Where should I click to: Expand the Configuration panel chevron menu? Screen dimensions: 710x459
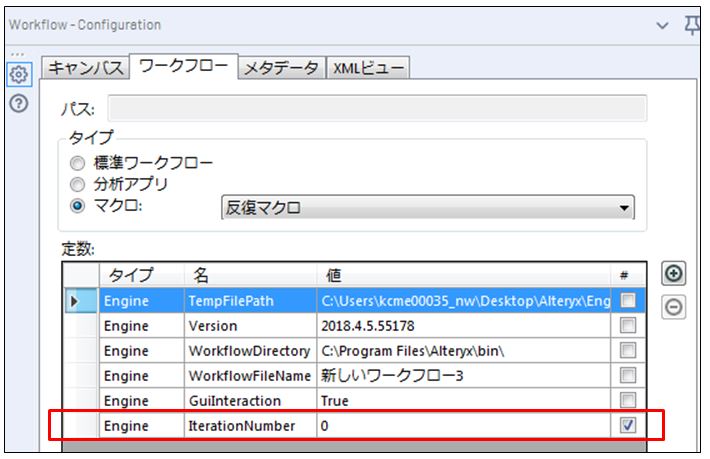661,25
